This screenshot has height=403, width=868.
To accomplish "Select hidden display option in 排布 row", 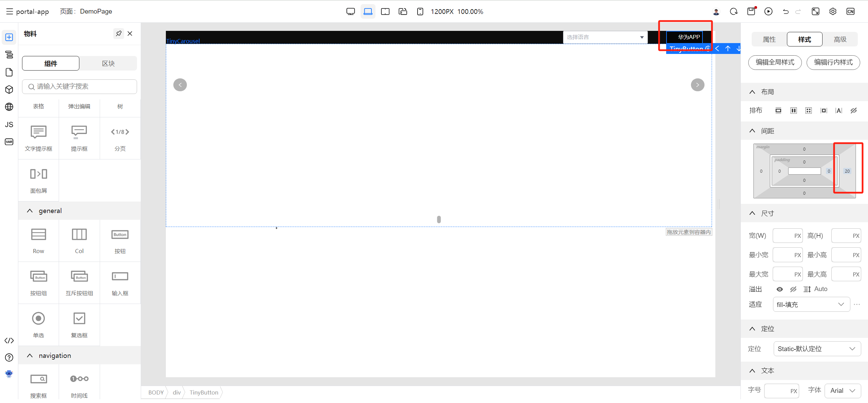I will tap(854, 111).
